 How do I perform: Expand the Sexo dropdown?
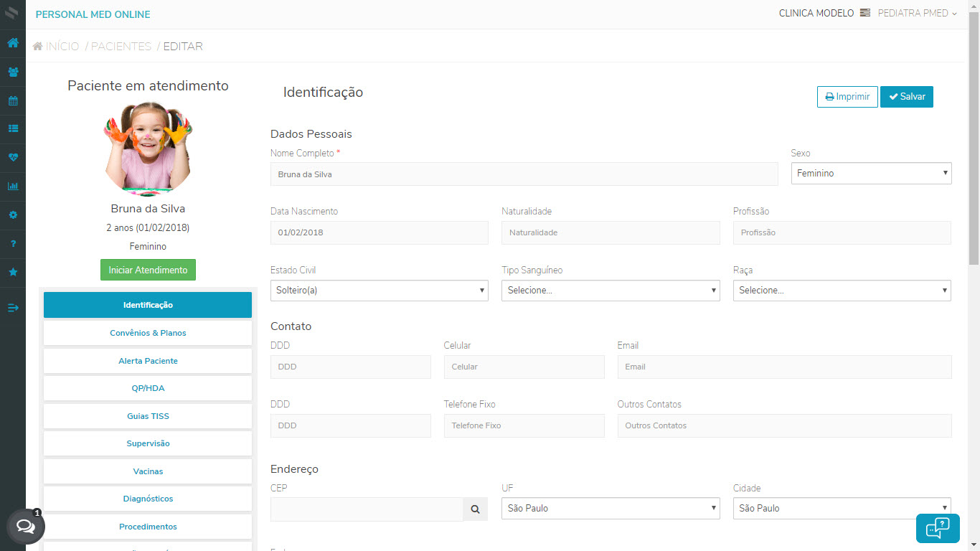point(871,173)
